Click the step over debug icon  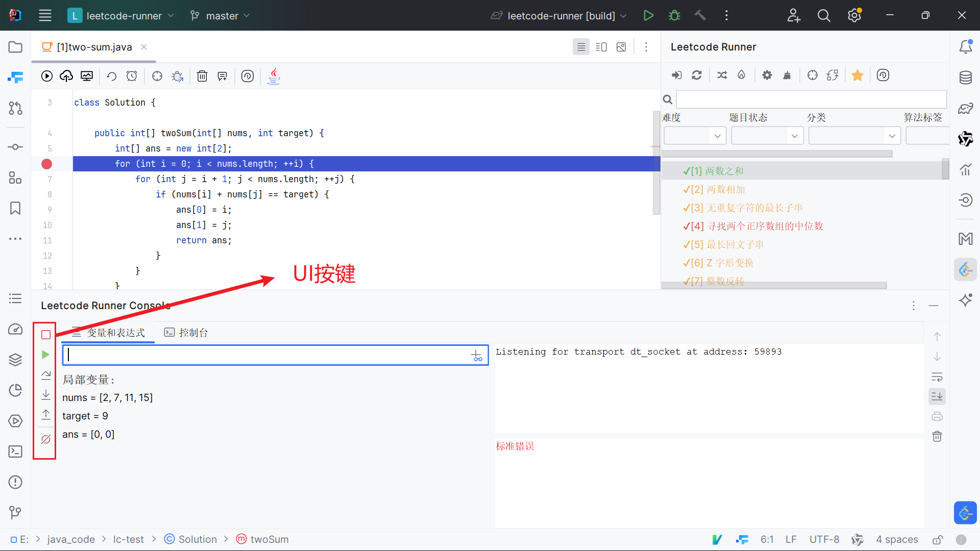pyautogui.click(x=46, y=374)
